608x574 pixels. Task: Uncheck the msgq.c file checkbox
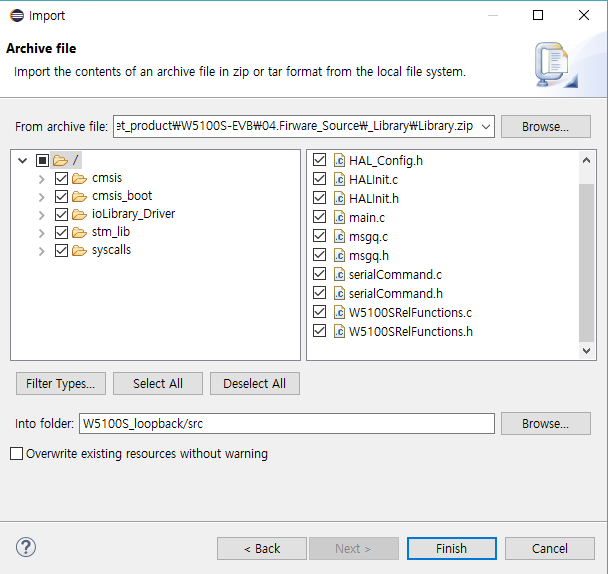tap(320, 236)
